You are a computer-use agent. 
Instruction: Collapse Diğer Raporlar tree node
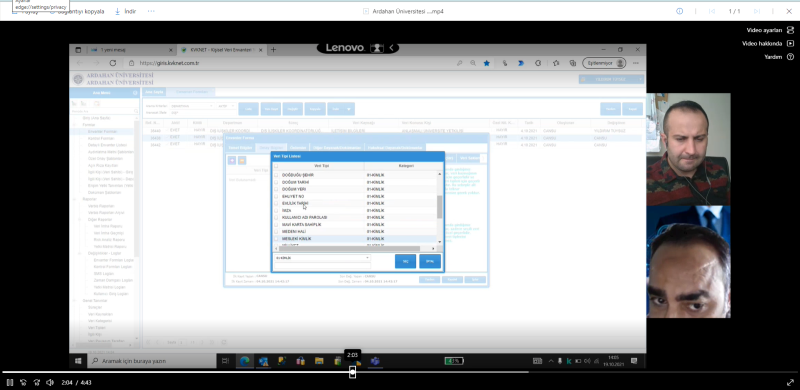point(80,220)
